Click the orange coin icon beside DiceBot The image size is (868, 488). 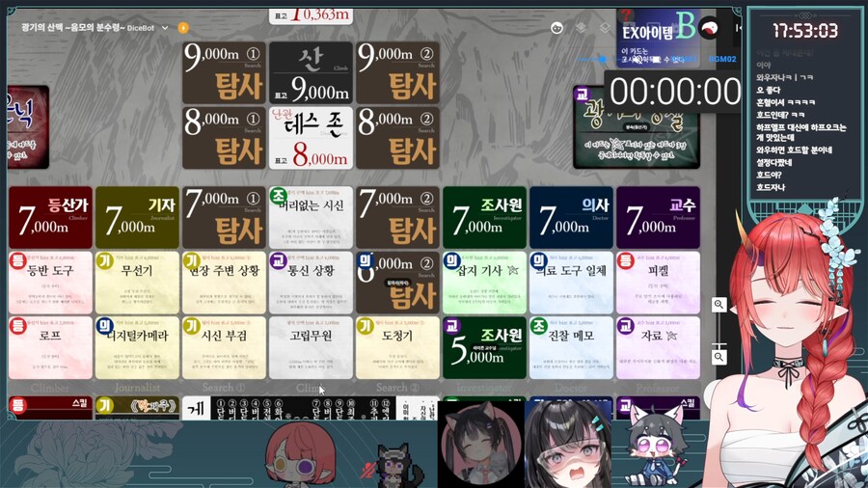pos(183,28)
